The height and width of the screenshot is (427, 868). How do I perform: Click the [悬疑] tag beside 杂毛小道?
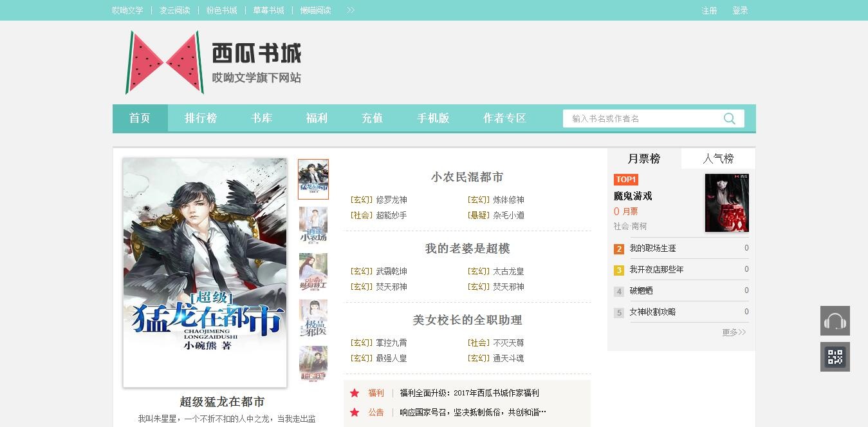click(x=479, y=215)
